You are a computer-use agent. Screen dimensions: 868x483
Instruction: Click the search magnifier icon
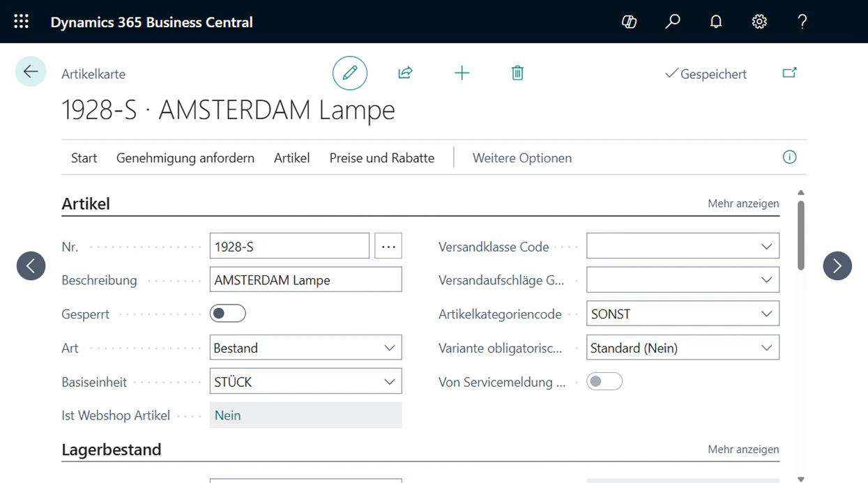pyautogui.click(x=673, y=22)
